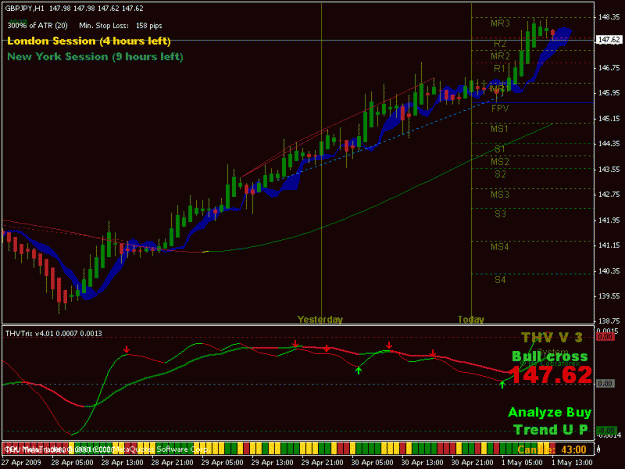Click the S3 support level label

pos(500,214)
